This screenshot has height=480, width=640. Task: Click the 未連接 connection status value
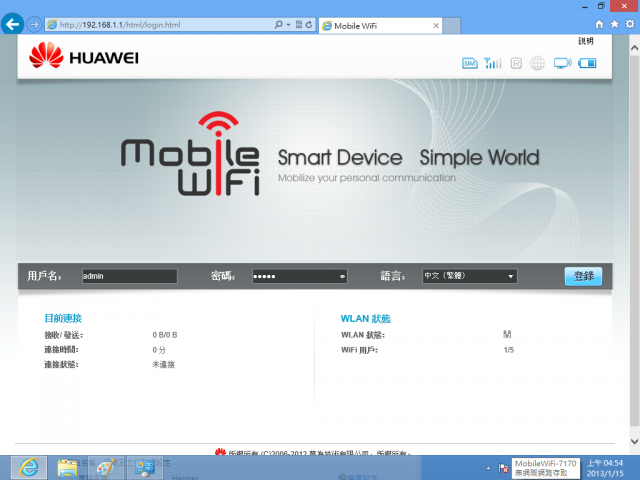pyautogui.click(x=163, y=364)
